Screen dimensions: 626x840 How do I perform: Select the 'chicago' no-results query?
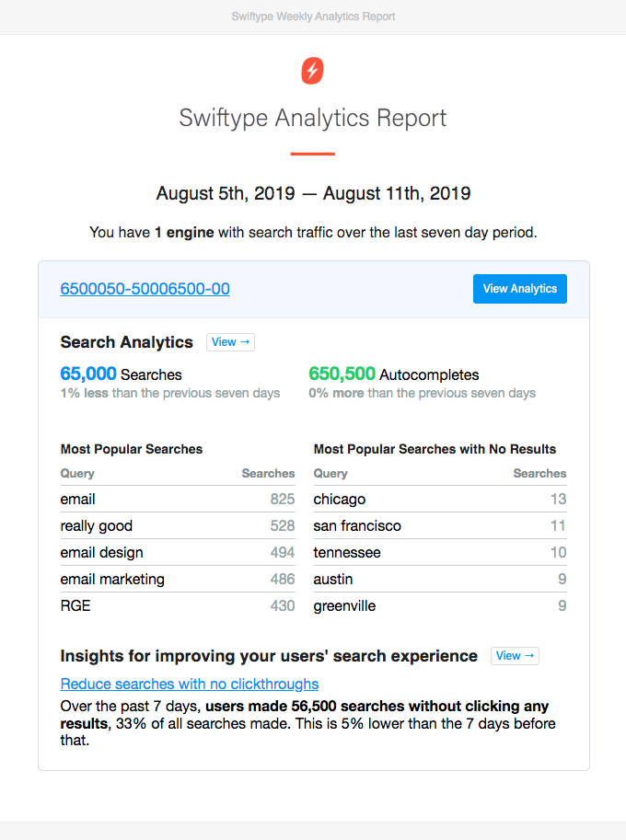click(340, 499)
